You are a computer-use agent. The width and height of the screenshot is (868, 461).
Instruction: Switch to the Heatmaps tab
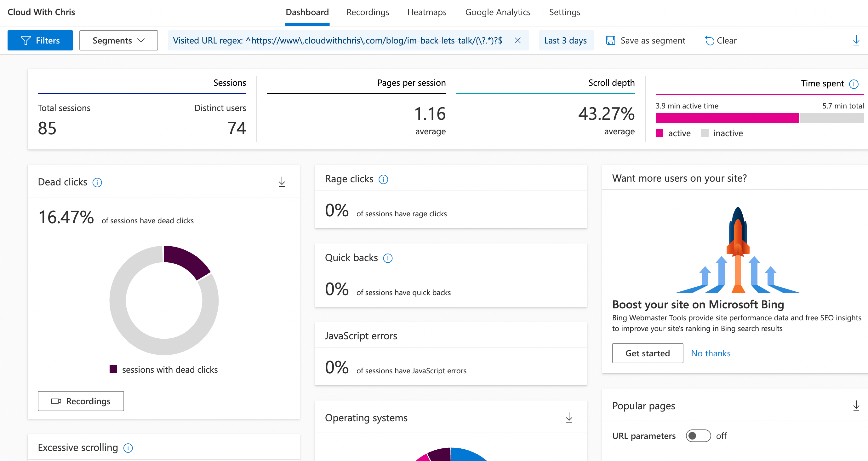426,12
